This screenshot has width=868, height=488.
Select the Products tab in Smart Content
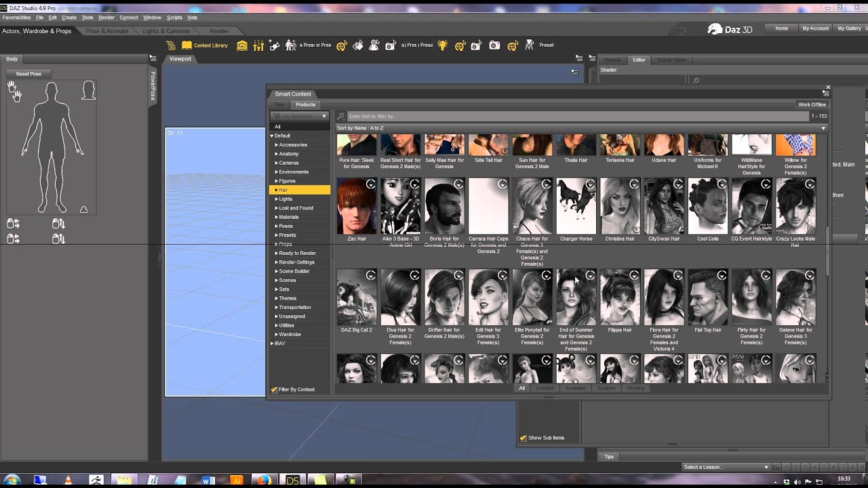[x=305, y=105]
